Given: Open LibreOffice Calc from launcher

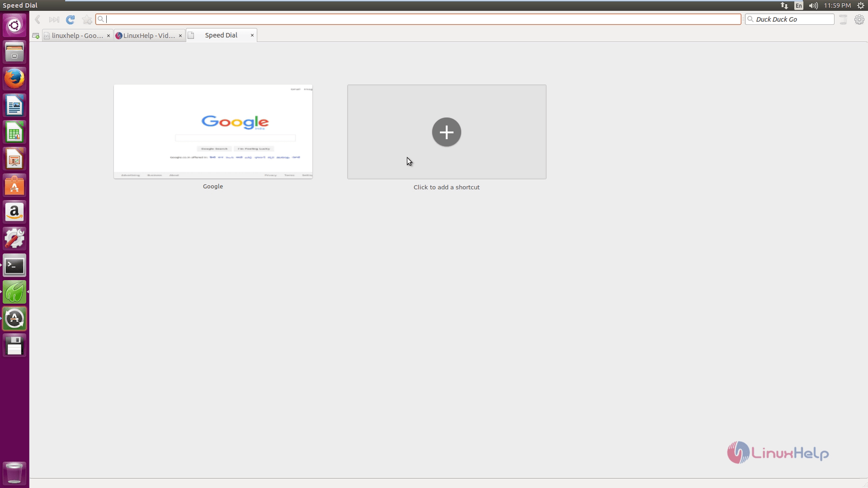Looking at the screenshot, I should pos(14,132).
